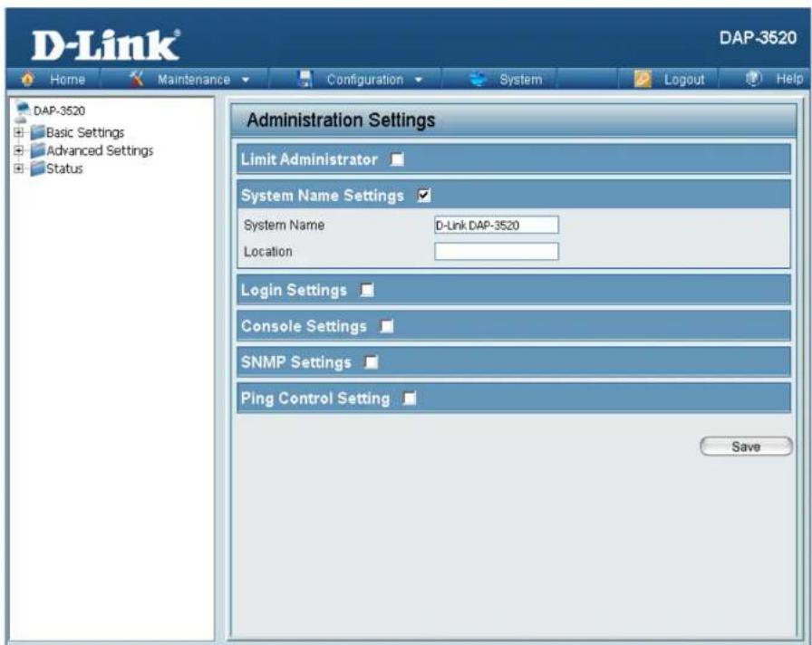The image size is (812, 645).
Task: Expand the Status tree node
Action: point(19,168)
